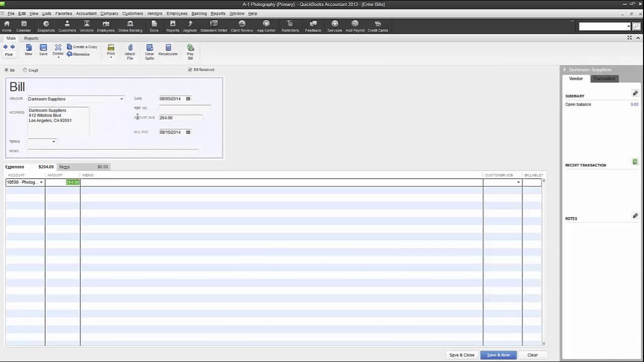This screenshot has height=362, width=644.
Task: Open the Customer:Job dropdown in the first row
Action: point(519,183)
